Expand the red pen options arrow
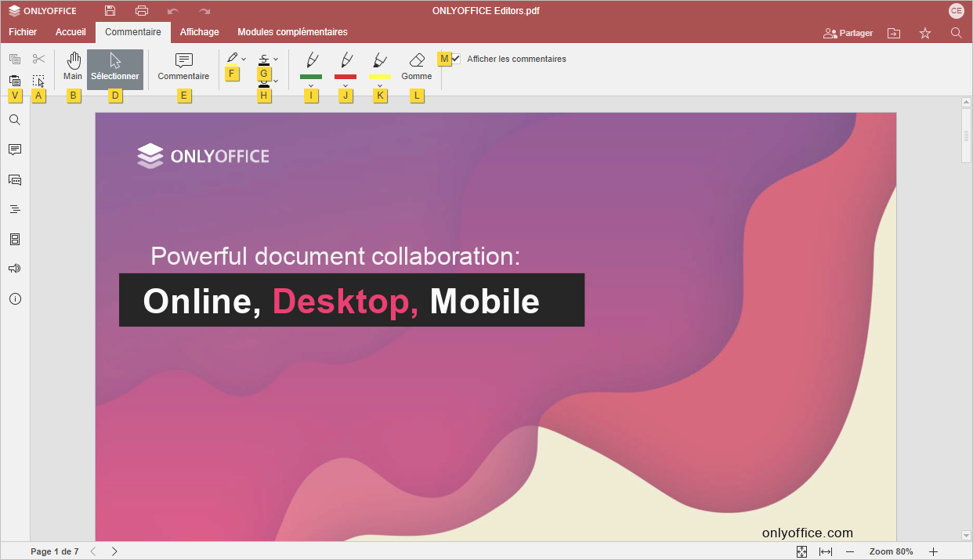Screen dimensions: 973x560 (x=345, y=85)
